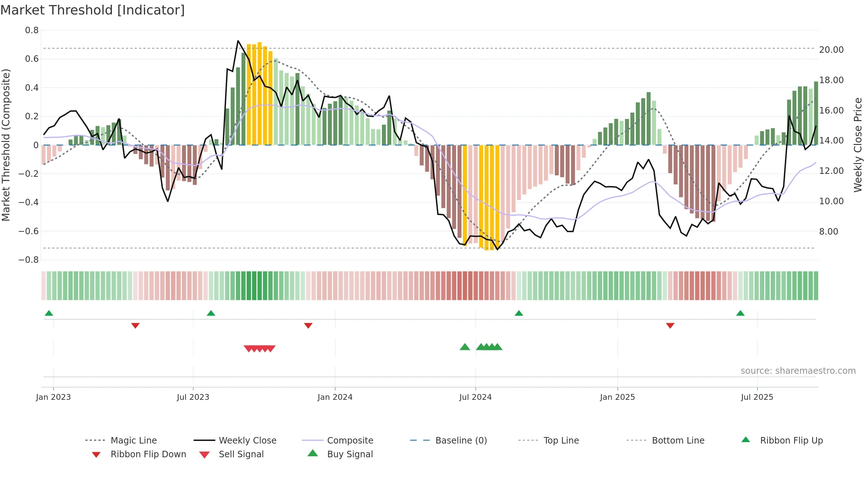Click the ribbon flip up marker near Jan 2023
The width and height of the screenshot is (868, 488).
49,313
